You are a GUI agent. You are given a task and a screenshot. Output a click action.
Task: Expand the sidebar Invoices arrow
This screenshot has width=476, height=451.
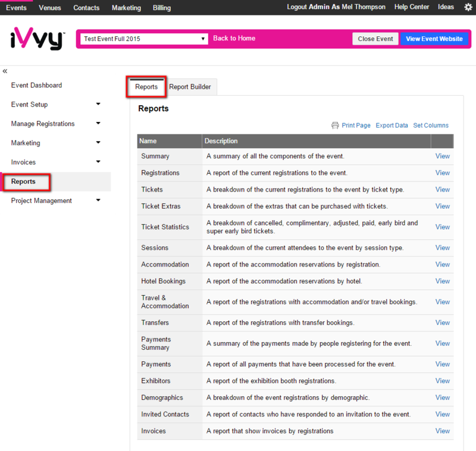pos(98,161)
